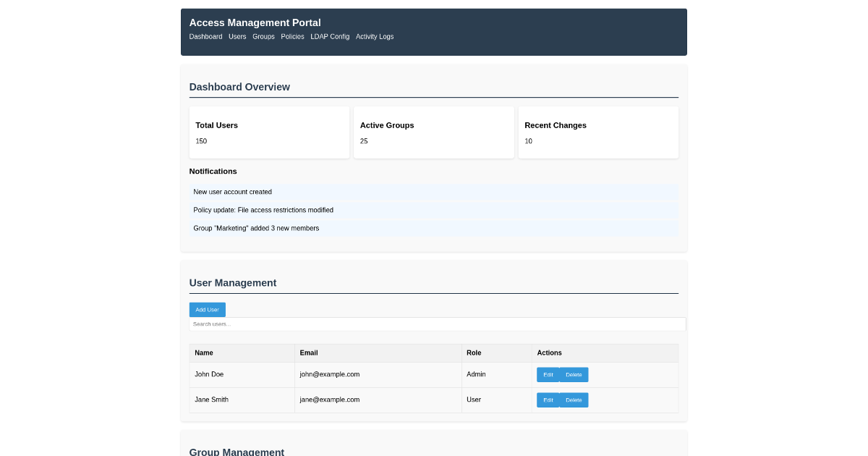The image size is (868, 456).
Task: Click the Access Management Portal title
Action: (255, 22)
